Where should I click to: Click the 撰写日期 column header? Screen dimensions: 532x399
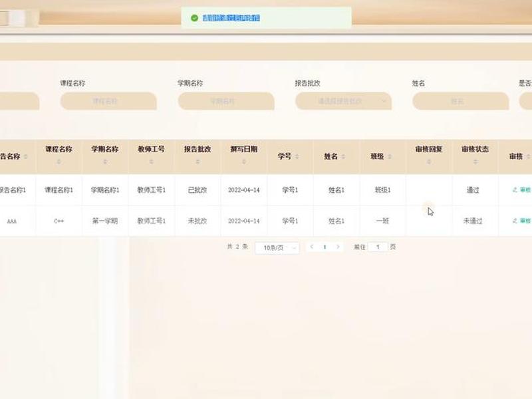point(244,149)
